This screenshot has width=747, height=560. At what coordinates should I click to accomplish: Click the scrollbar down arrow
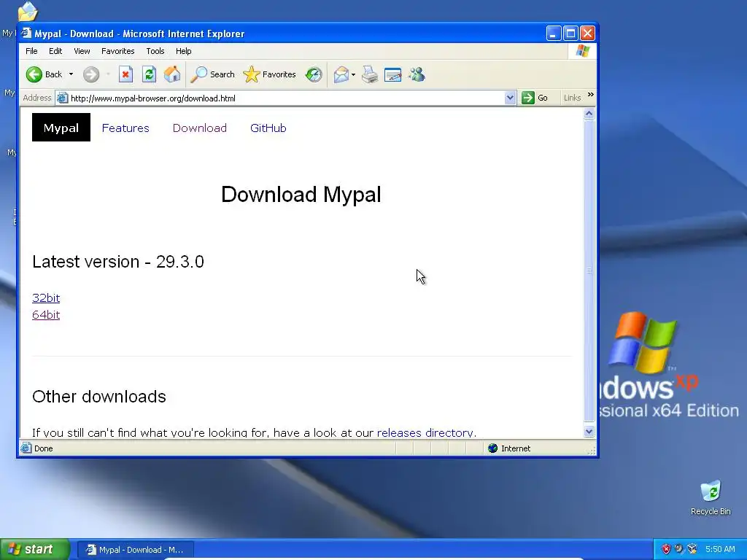[x=589, y=432]
